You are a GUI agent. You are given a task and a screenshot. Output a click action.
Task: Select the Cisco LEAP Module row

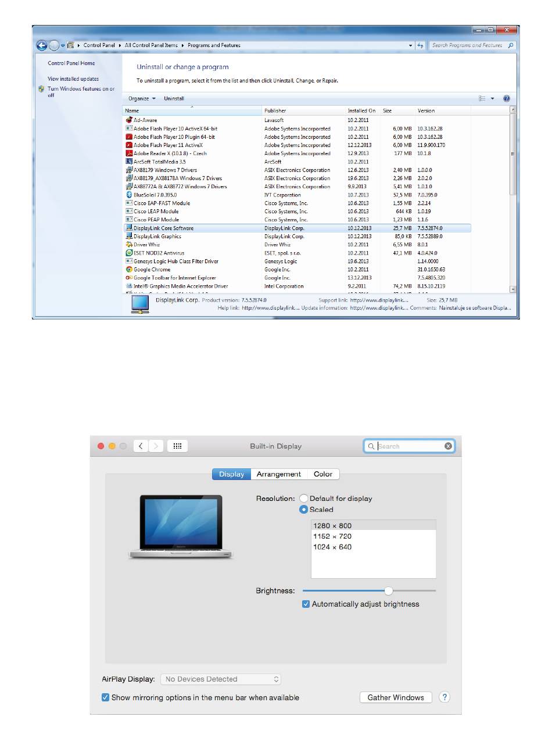point(297,212)
